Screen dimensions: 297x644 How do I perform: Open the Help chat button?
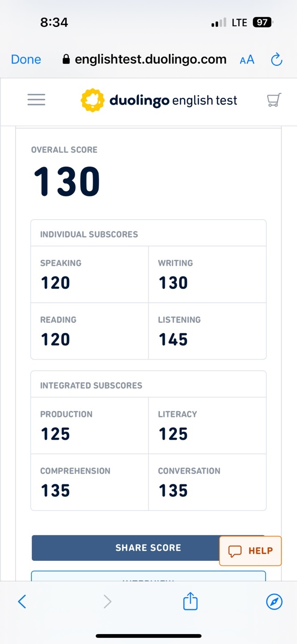click(251, 551)
